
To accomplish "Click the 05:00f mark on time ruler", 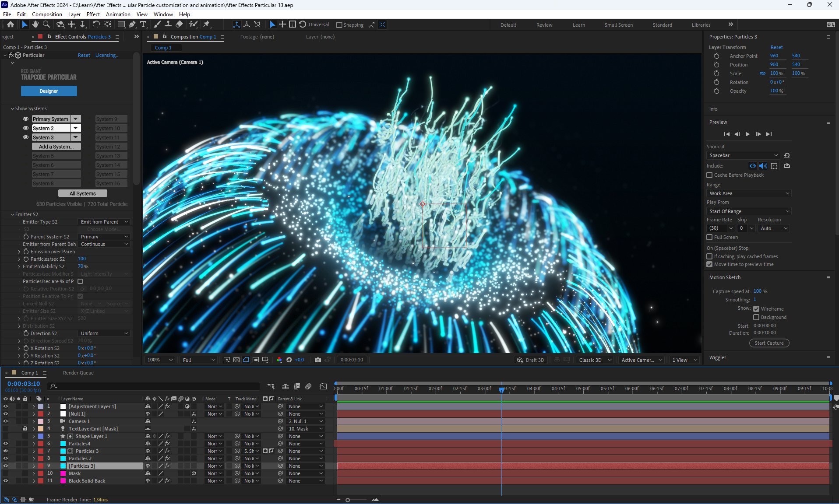I will (x=582, y=388).
